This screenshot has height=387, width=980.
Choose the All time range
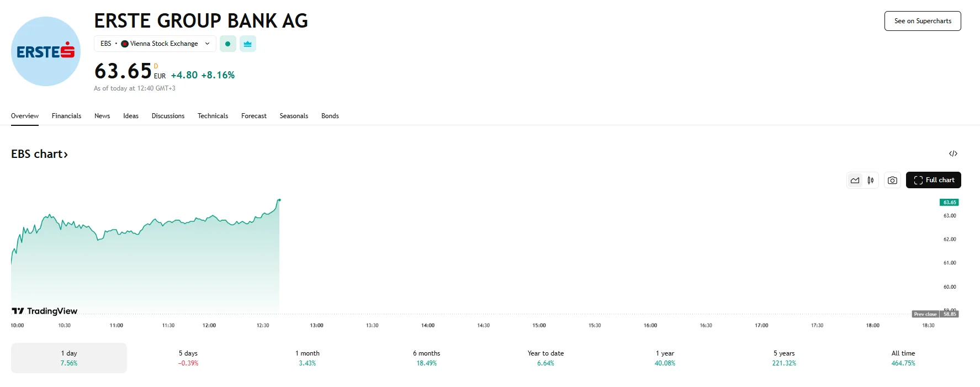(903, 358)
